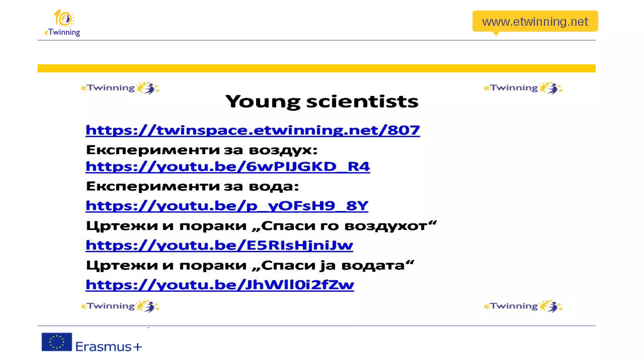Viewport: 644px width, 362px height.
Task: Click the 'Спаси ја водата' text line
Action: click(250, 265)
